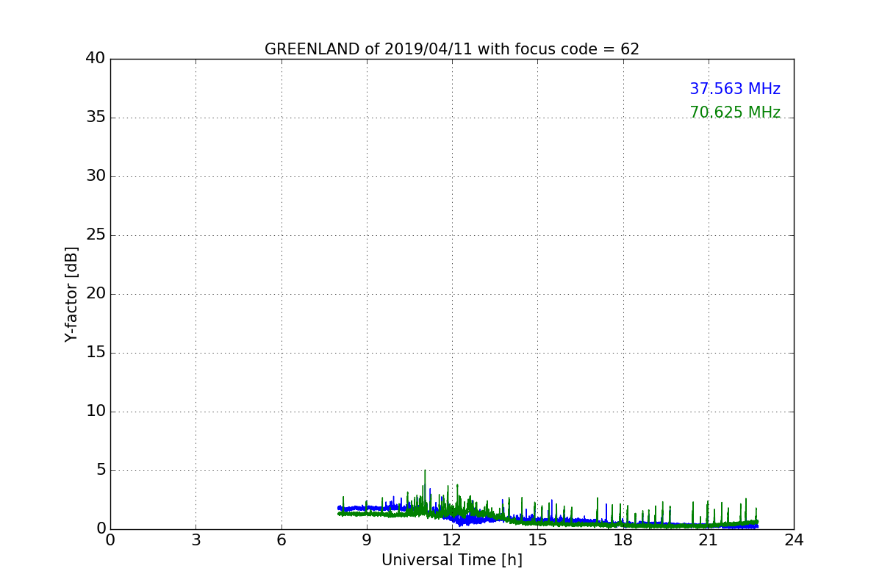Image resolution: width=882 pixels, height=588 pixels.
Task: Click y-axis tick label '5'
Action: (101, 470)
